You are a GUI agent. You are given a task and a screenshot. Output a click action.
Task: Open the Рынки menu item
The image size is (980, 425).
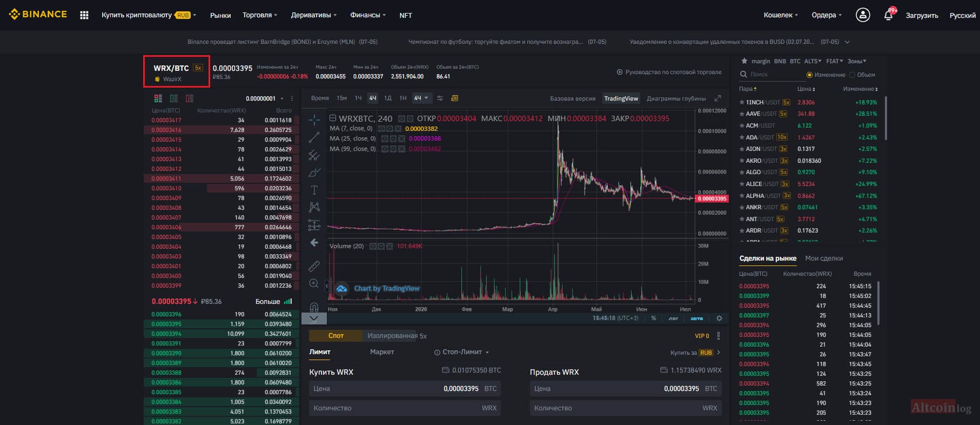pos(220,15)
